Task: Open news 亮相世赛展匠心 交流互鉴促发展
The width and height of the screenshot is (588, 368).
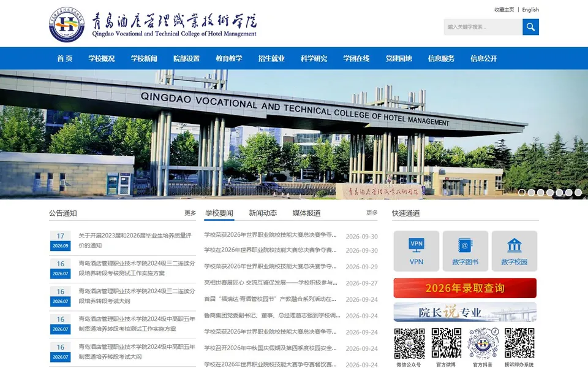Action: pyautogui.click(x=270, y=283)
